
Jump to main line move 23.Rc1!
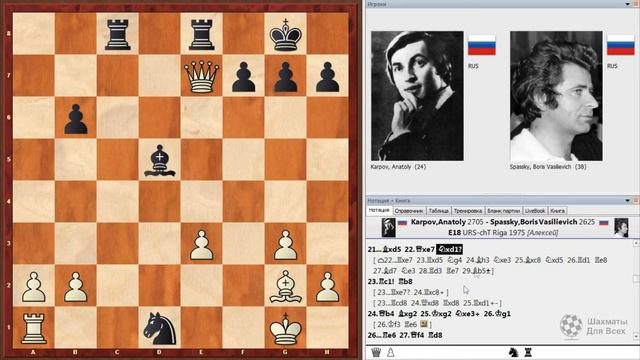point(382,282)
